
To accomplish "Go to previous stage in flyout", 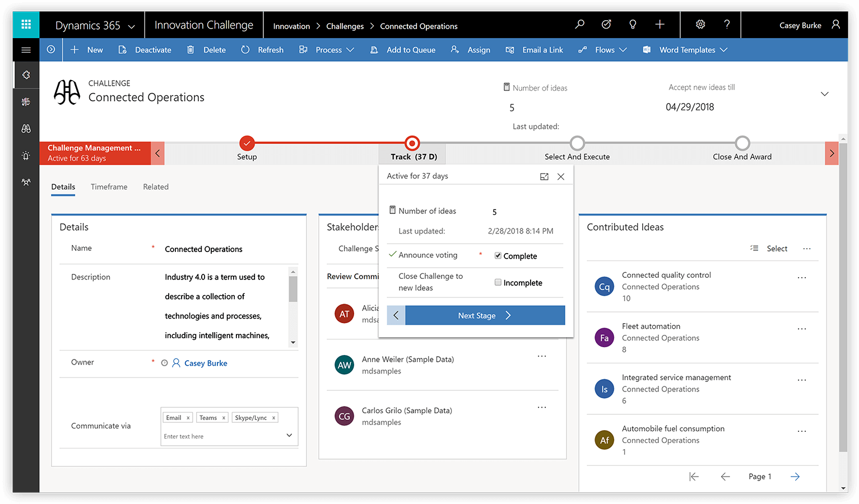I will [396, 315].
